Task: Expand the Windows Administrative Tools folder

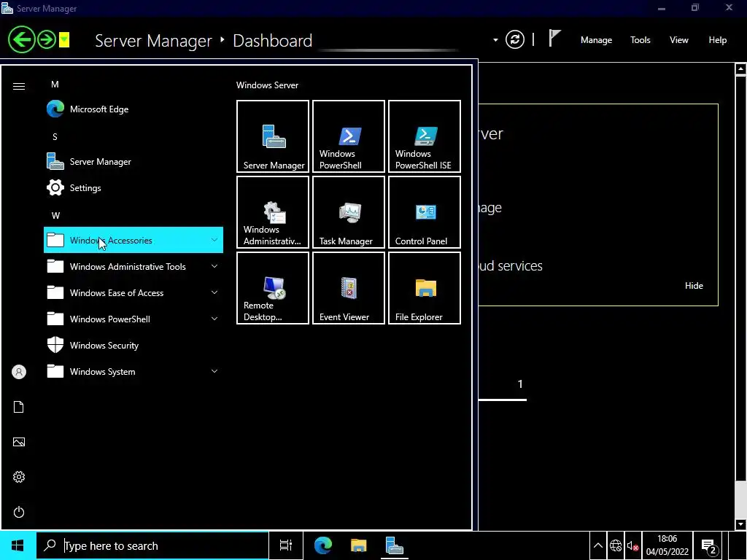Action: (133, 267)
